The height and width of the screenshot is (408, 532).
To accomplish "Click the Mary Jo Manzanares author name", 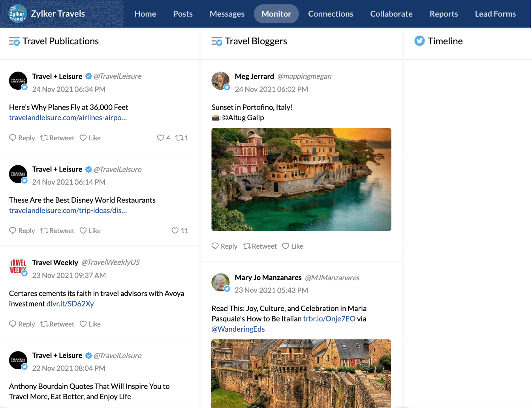I will pos(268,278).
